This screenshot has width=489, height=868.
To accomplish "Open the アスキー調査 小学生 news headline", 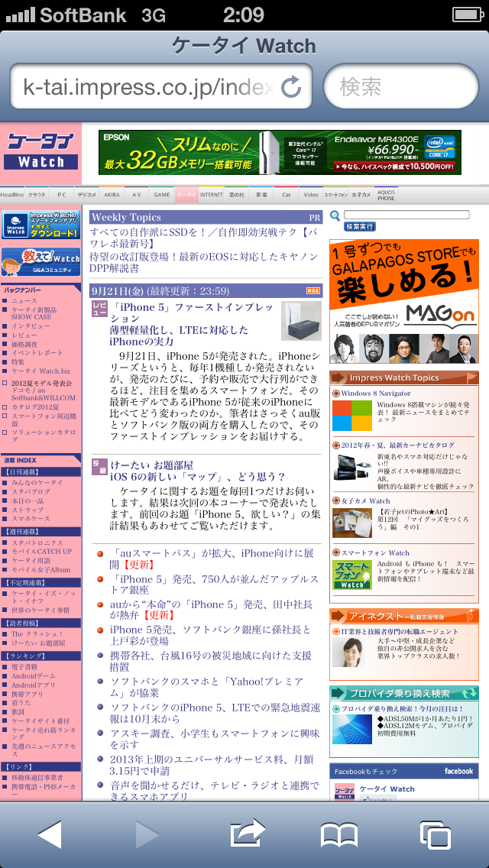I will click(214, 739).
